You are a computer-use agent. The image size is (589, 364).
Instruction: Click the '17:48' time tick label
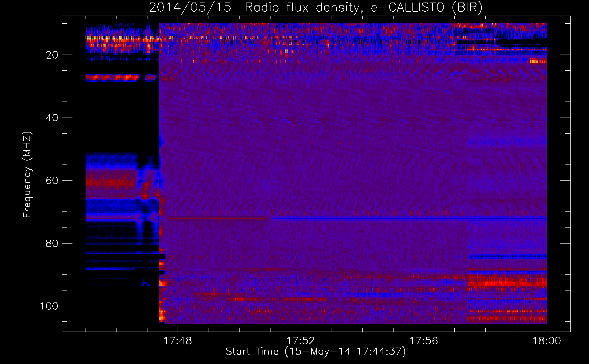(177, 341)
